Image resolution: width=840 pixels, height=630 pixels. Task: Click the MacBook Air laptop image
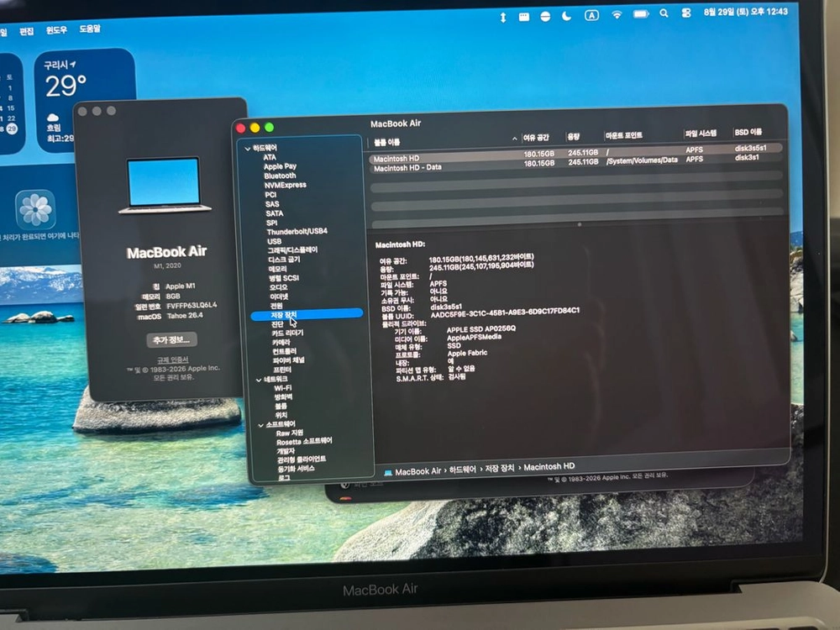[x=165, y=185]
